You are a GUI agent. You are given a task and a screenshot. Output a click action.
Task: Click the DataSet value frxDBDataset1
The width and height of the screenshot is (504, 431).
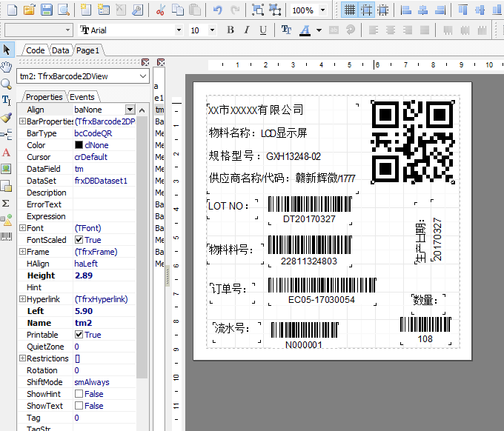101,181
